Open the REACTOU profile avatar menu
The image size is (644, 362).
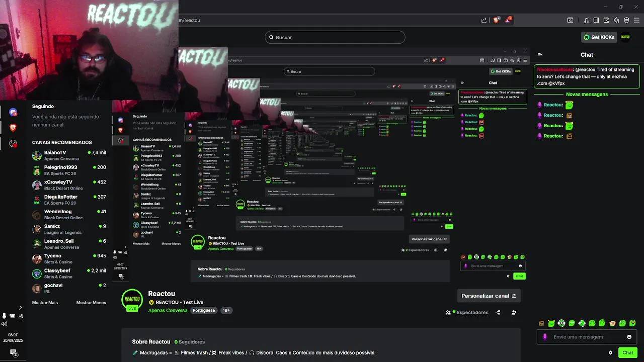pos(625,37)
